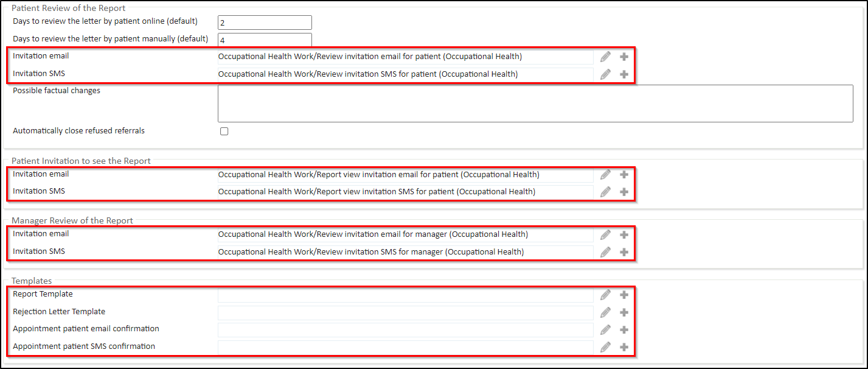Click Days to review letter manually field
Viewport: 868px width, 369px height.
click(x=265, y=40)
